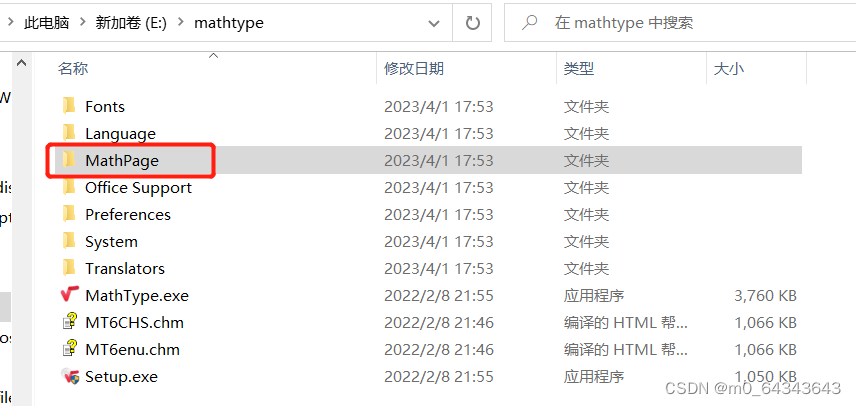Click the mathtype segment in the address path
The width and height of the screenshot is (856, 406).
click(x=229, y=23)
